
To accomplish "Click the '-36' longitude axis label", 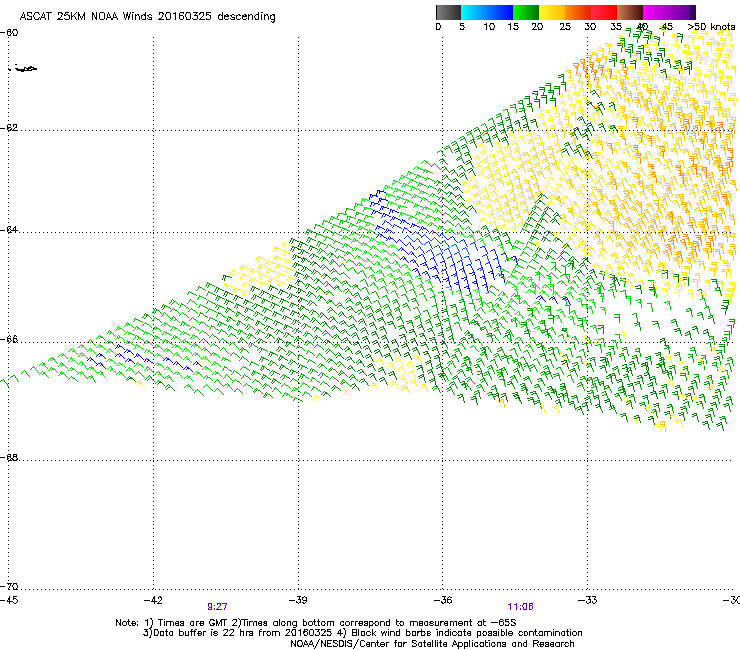I will pos(442,600).
